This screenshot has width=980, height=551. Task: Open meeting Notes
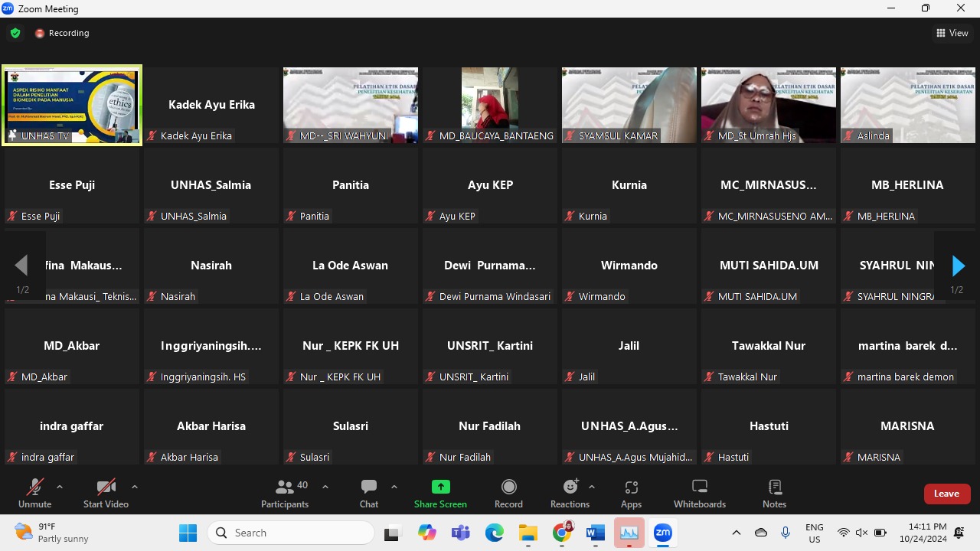click(775, 493)
